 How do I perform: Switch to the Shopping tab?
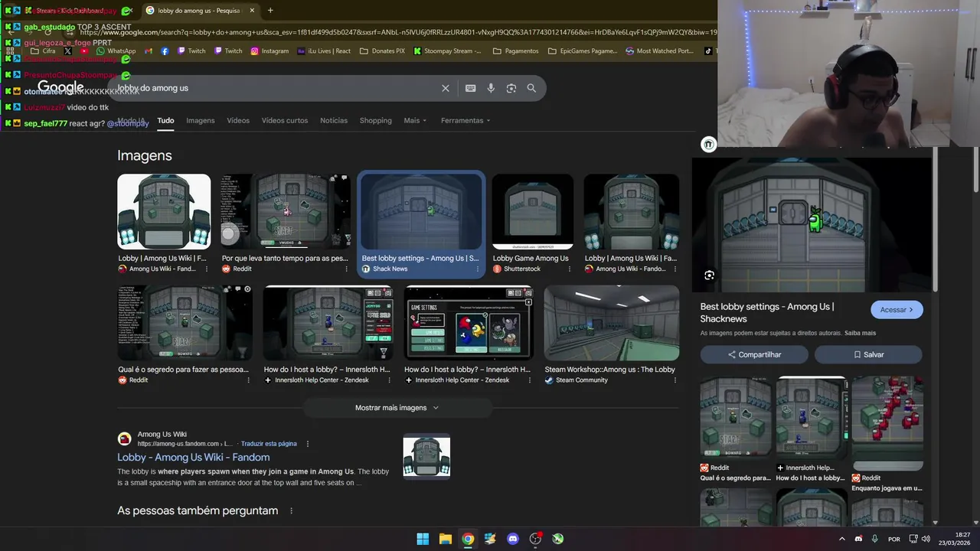pos(375,121)
